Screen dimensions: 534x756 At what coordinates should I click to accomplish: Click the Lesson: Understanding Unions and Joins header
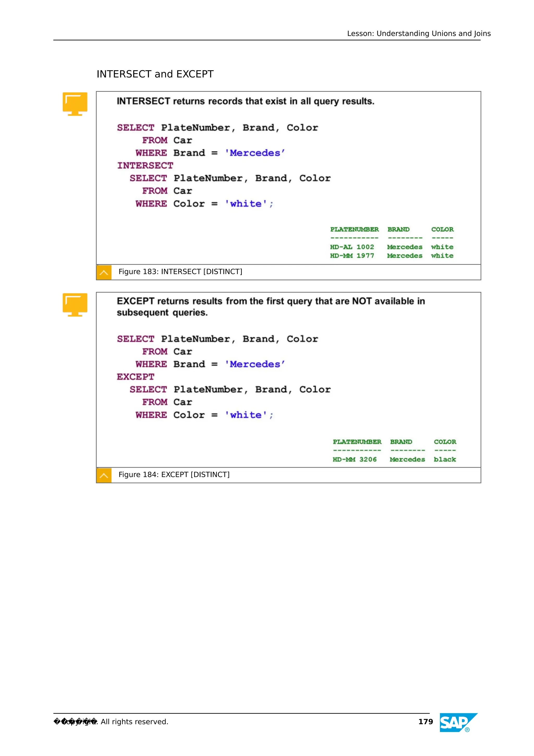coord(418,34)
